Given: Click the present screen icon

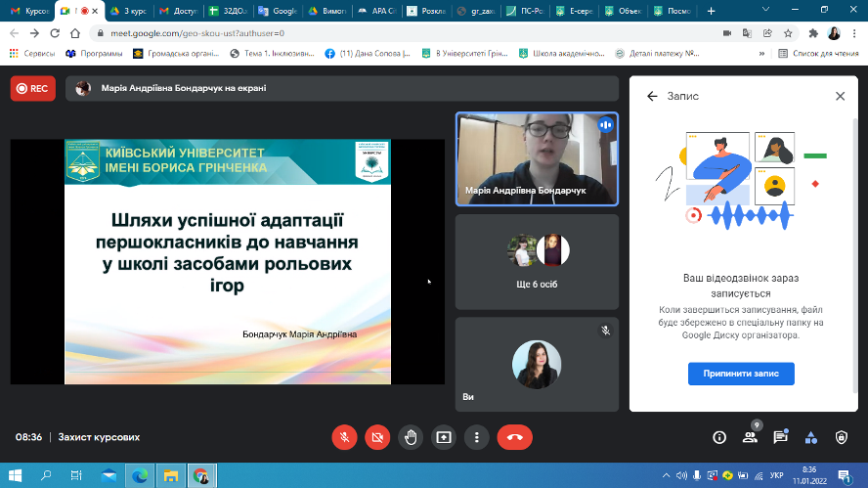Looking at the screenshot, I should tap(444, 437).
